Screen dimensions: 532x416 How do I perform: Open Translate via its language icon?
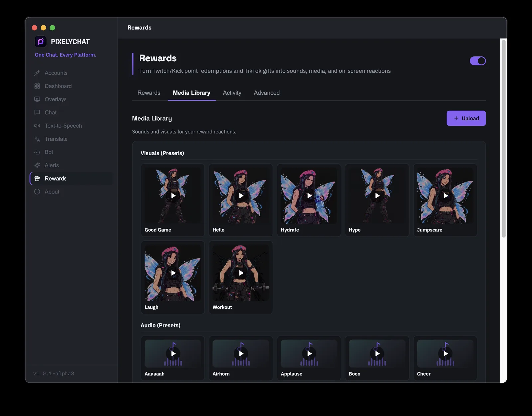(37, 139)
